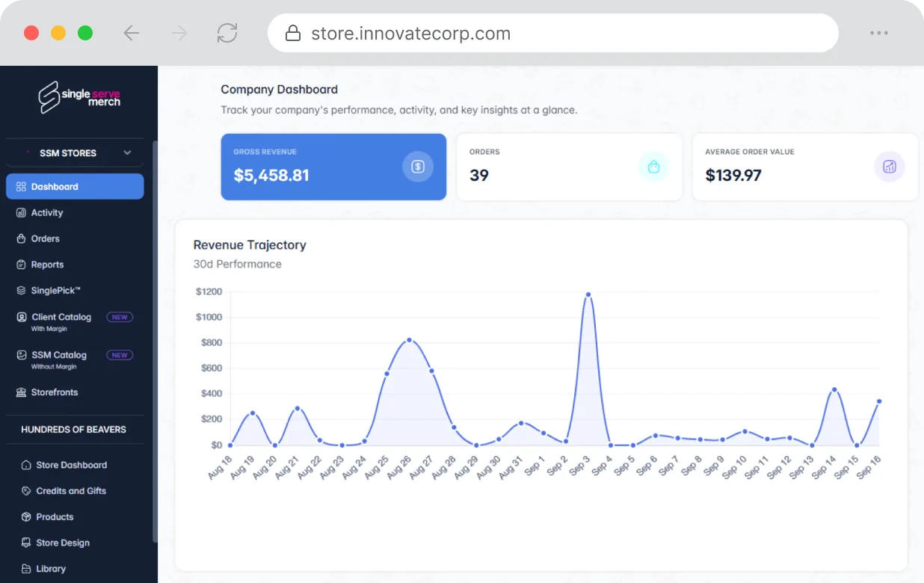The height and width of the screenshot is (583, 924).
Task: Reload the page with refresh icon
Action: [227, 33]
